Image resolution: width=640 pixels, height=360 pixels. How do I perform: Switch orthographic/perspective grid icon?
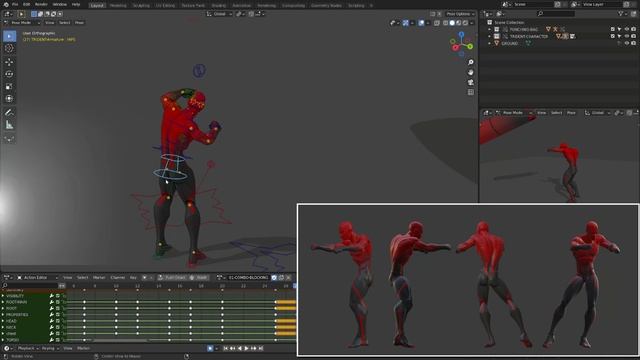471,92
